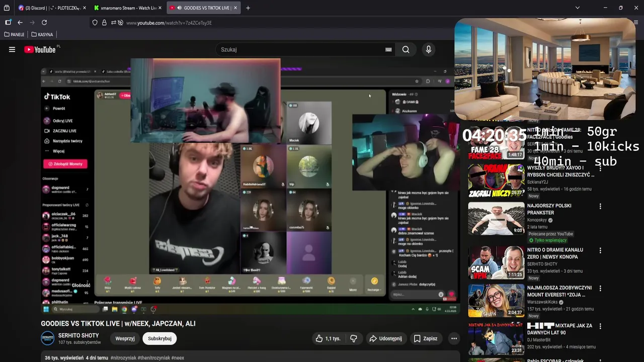Screen dimensions: 644x362
Task: Open title NITRO O DRAMIE KANAŁU ZERO
Action: pyautogui.click(x=555, y=253)
